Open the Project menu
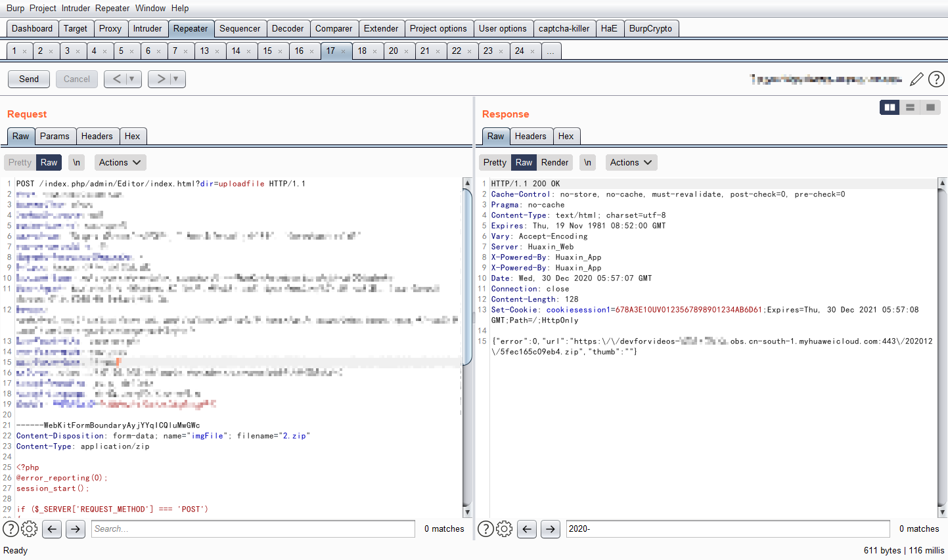This screenshot has height=560, width=948. (43, 8)
